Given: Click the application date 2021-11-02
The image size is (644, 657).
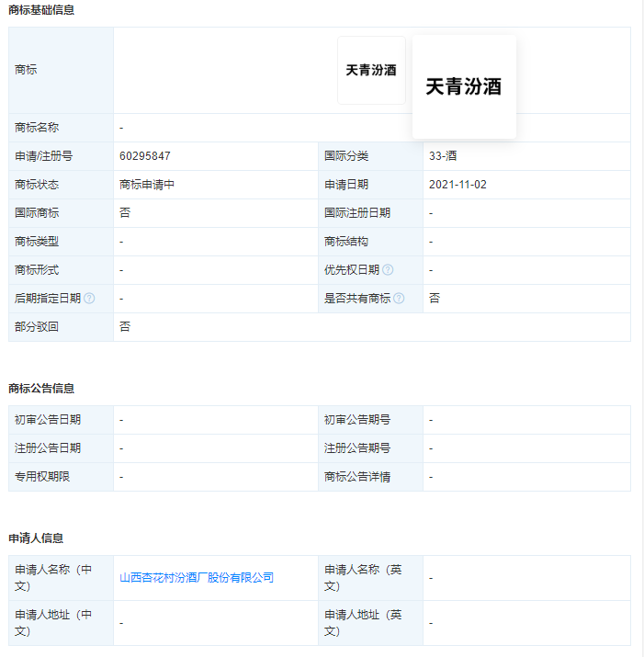Looking at the screenshot, I should [x=458, y=185].
